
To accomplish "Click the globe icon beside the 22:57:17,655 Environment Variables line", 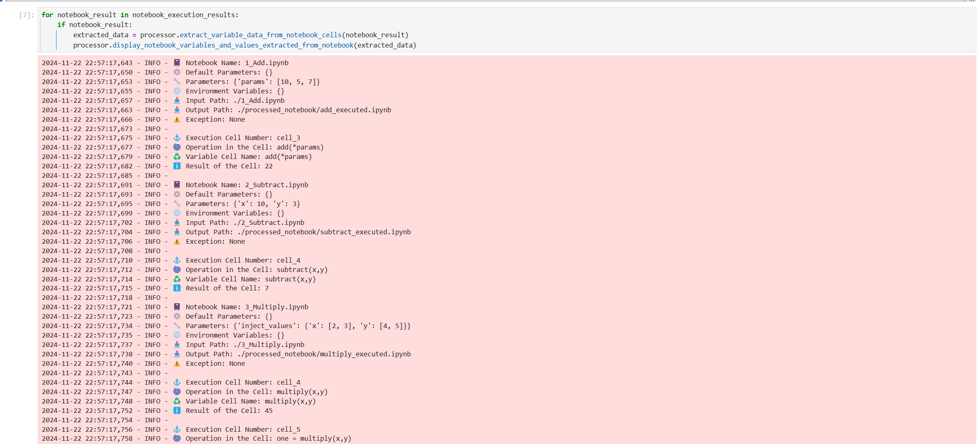I will [x=177, y=91].
